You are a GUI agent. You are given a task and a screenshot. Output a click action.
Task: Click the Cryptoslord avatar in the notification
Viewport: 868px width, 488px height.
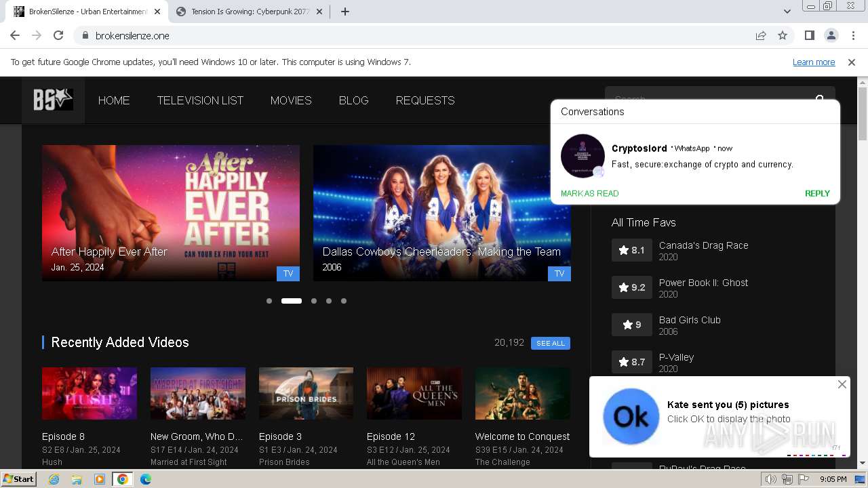583,156
